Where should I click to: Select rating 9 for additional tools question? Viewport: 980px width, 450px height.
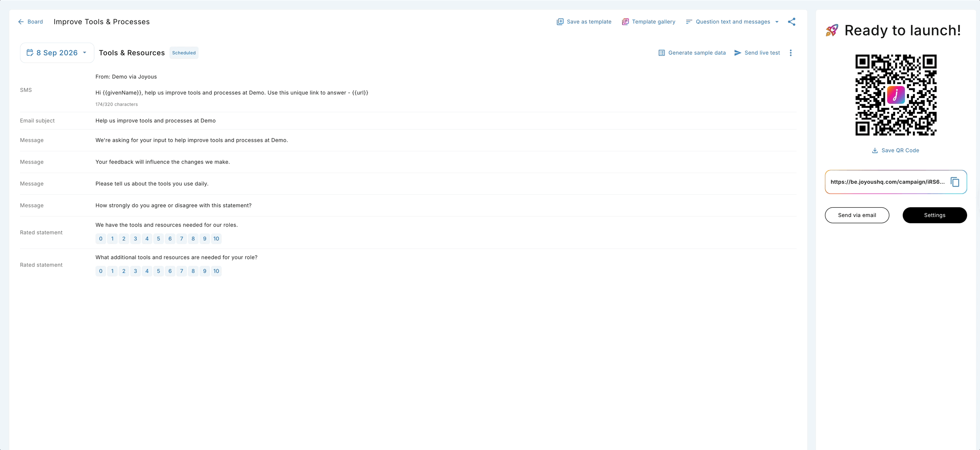(205, 271)
